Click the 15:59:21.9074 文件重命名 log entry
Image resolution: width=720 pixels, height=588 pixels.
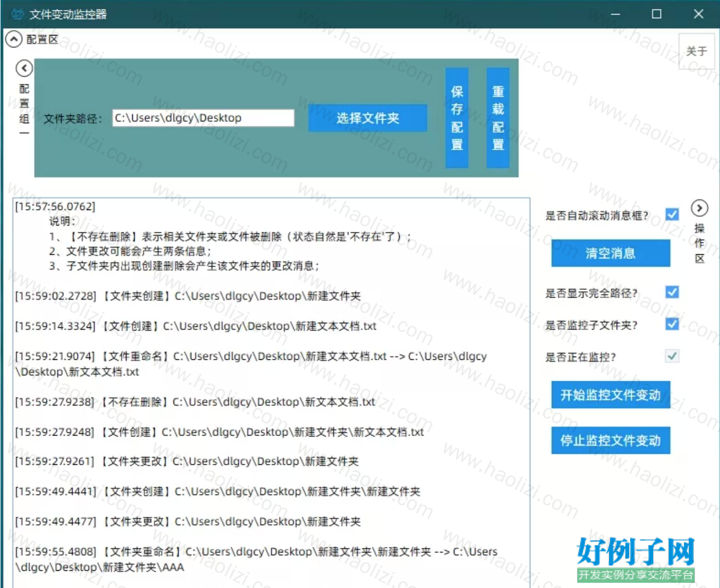coord(251,364)
